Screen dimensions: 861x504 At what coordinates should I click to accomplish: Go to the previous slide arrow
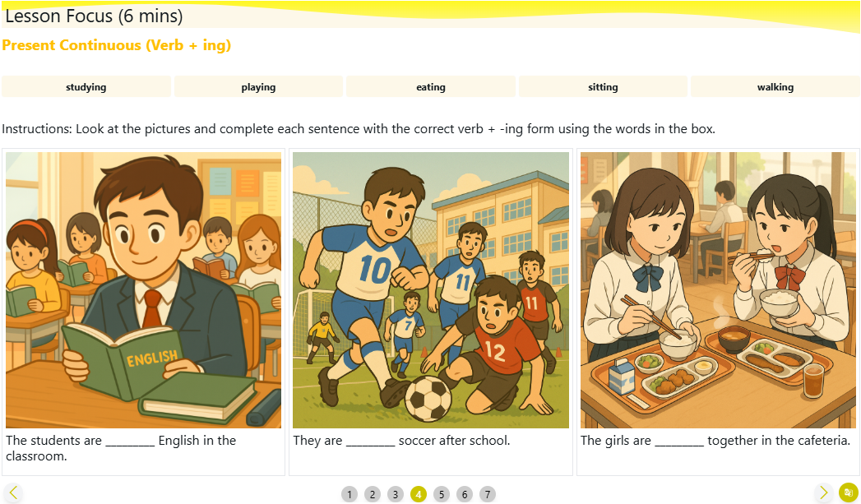click(12, 493)
